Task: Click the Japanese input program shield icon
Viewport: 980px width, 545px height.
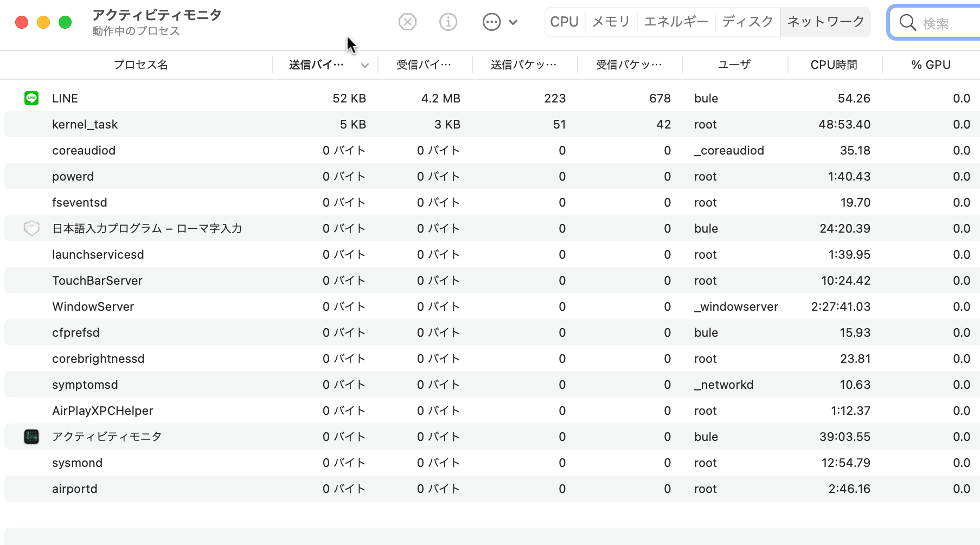Action: (x=31, y=228)
